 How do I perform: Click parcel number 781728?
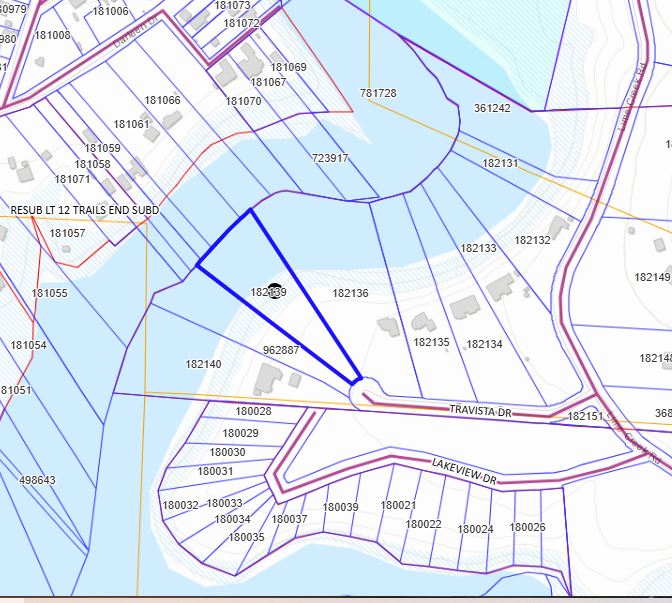click(x=378, y=93)
